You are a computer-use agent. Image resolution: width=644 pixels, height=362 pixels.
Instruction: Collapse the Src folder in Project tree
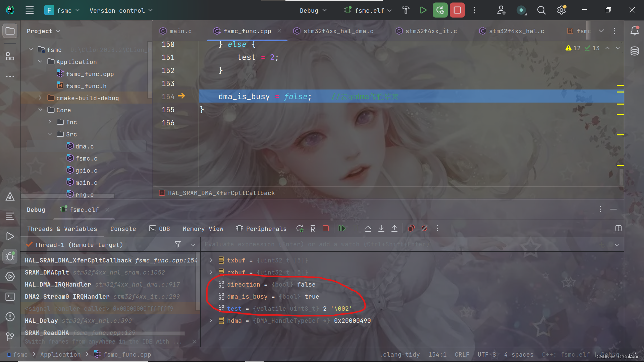(x=50, y=134)
